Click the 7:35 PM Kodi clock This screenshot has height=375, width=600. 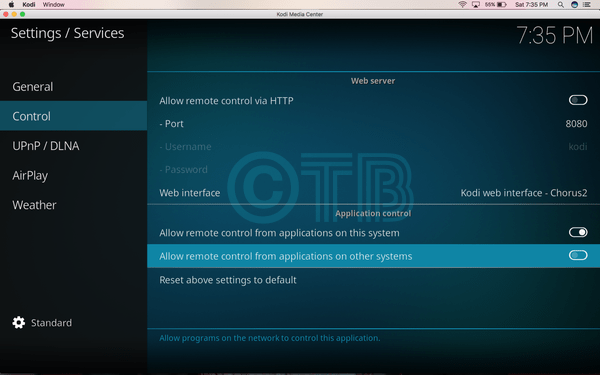[x=554, y=36]
